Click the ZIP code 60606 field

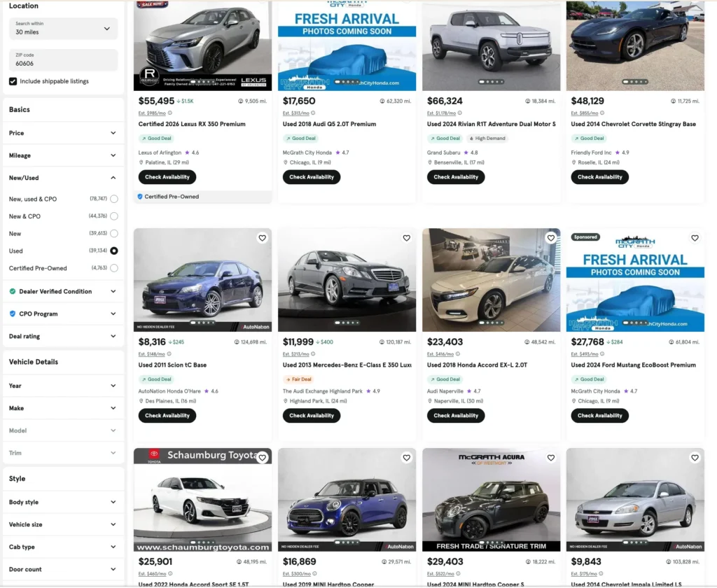[x=63, y=60]
